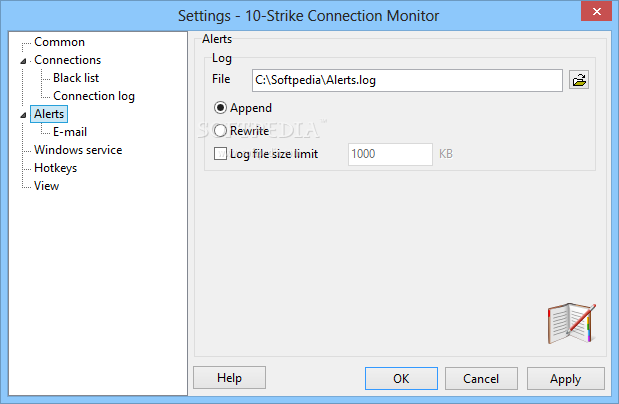Collapse the Connections tree node

tap(23, 61)
